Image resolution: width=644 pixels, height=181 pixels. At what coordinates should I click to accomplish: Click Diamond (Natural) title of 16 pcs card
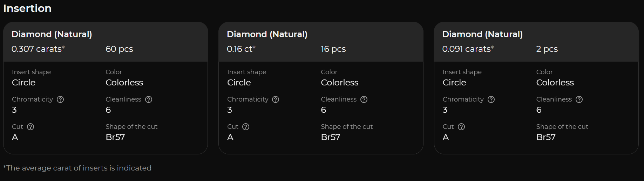tap(267, 34)
